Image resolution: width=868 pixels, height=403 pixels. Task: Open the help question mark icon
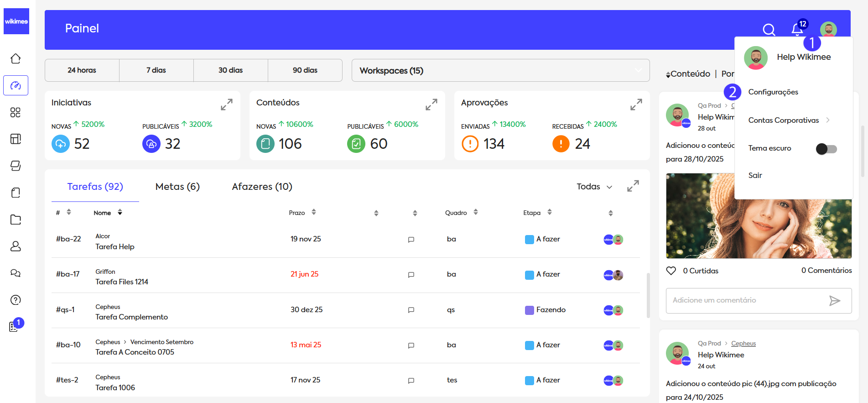click(x=16, y=300)
